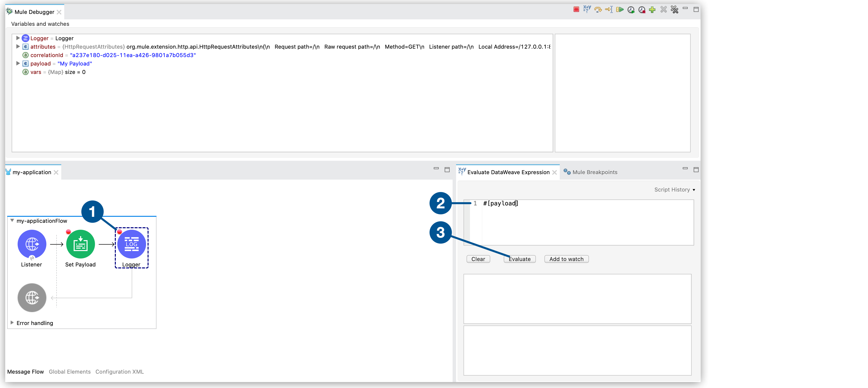Expand the payload variable tree node
The width and height of the screenshot is (868, 388).
[x=18, y=63]
